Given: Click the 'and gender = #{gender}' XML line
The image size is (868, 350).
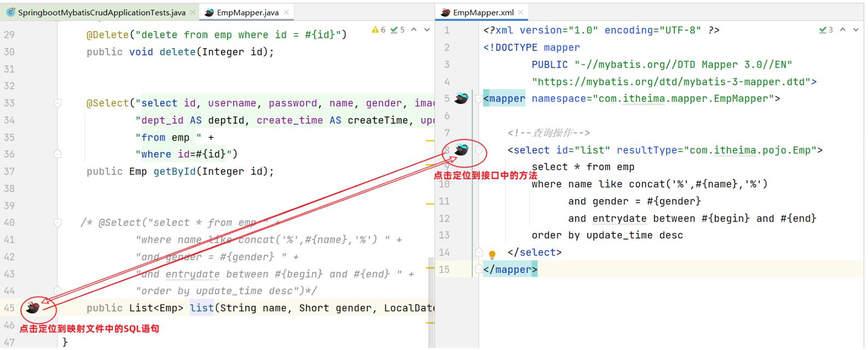Looking at the screenshot, I should click(635, 201).
